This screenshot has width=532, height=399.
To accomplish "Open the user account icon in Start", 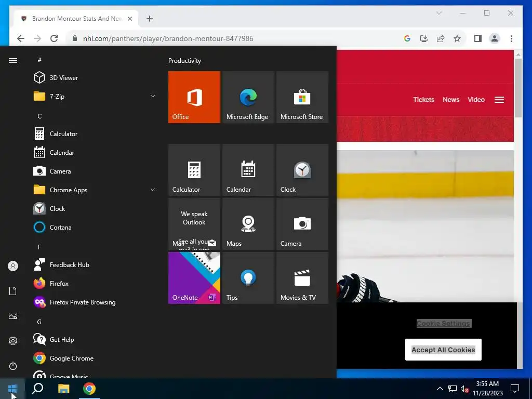I will [x=13, y=266].
